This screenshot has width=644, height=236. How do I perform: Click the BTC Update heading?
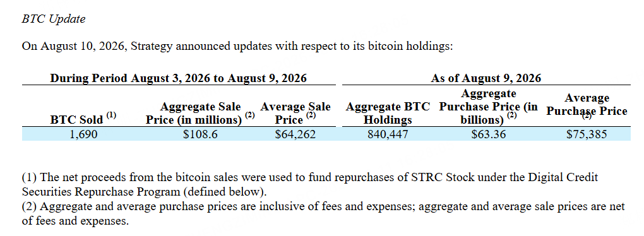54,20
